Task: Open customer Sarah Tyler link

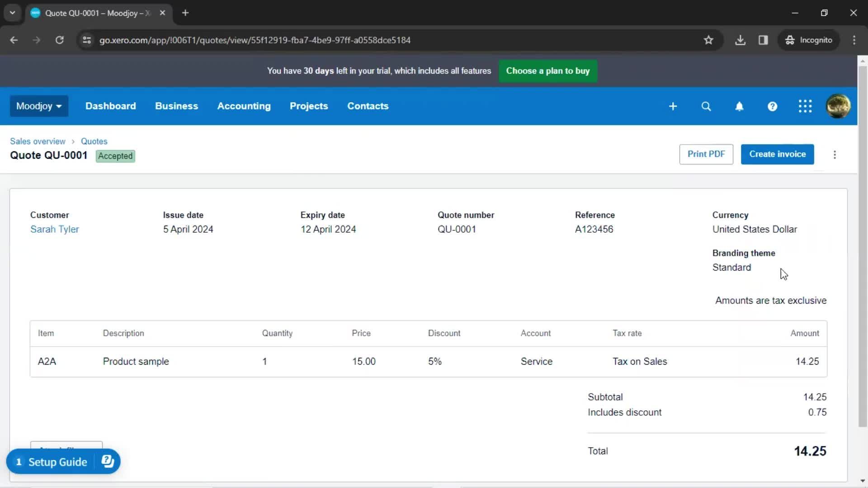Action: click(x=54, y=230)
